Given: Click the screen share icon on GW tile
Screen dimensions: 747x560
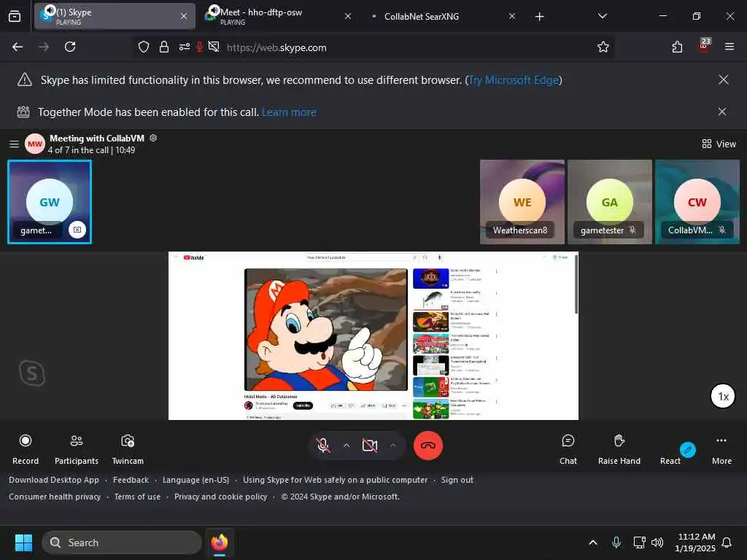Looking at the screenshot, I should pos(77,230).
